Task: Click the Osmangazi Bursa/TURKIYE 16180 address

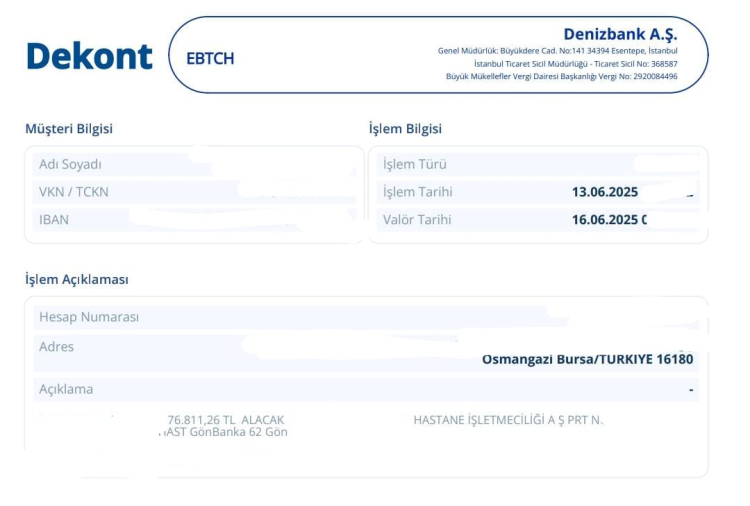Action: (587, 359)
